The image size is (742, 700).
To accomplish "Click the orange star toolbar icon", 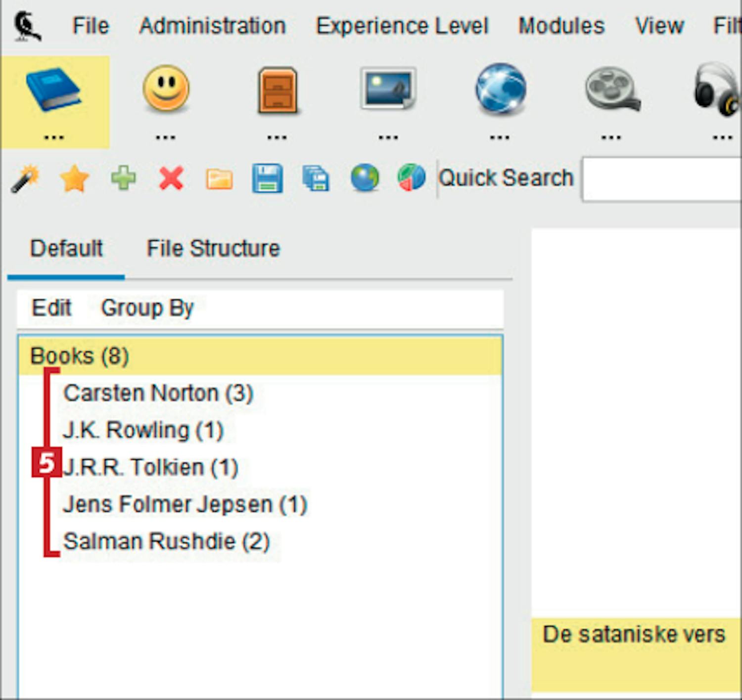I will (x=74, y=178).
